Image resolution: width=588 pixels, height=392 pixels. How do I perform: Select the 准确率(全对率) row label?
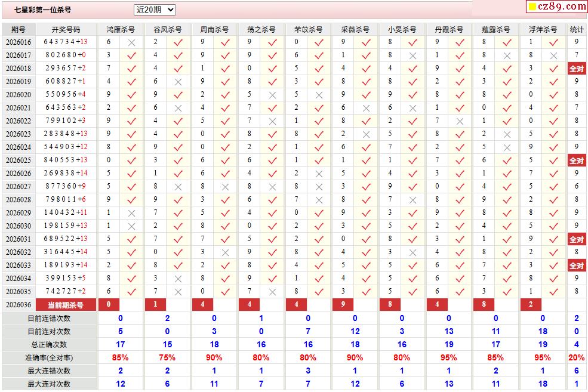[49, 358]
